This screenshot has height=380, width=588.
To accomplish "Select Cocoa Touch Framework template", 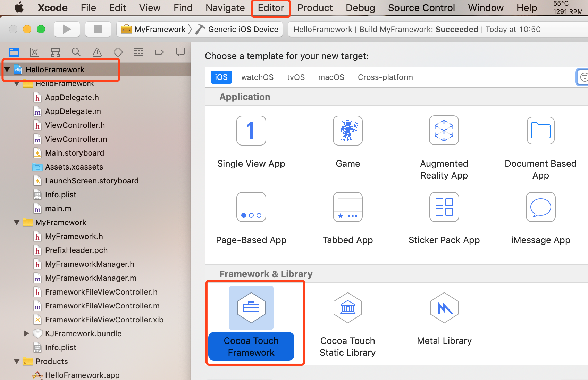I will click(251, 323).
